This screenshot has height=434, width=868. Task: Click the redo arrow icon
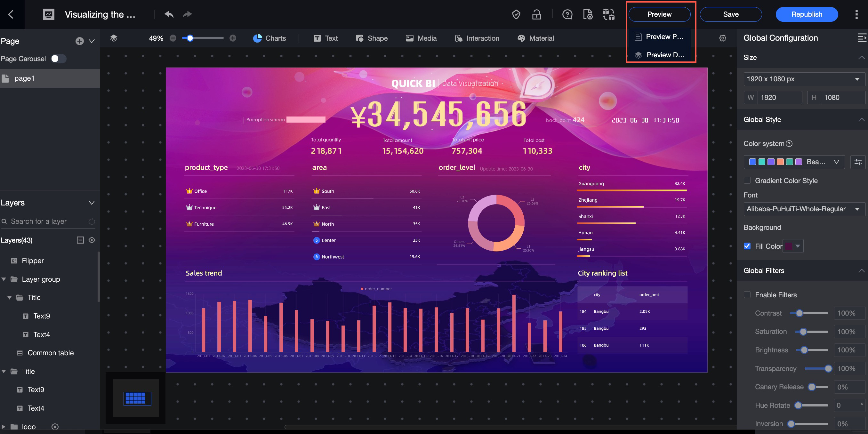point(187,14)
